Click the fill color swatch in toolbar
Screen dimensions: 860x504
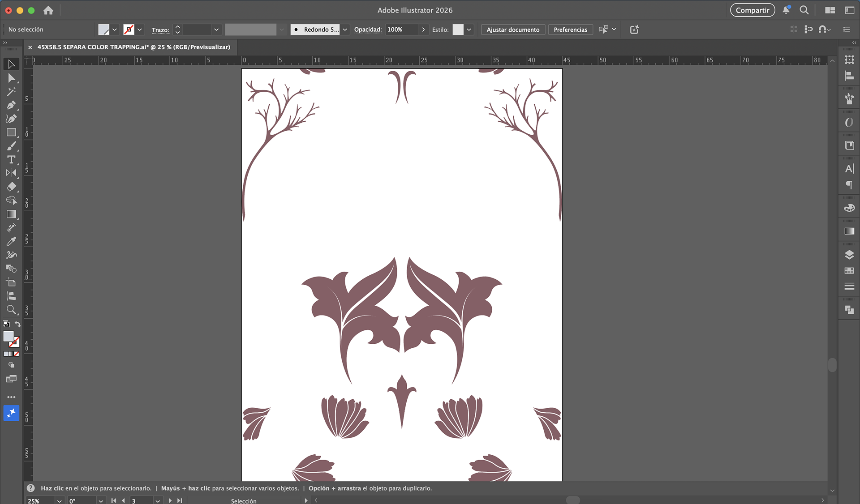pos(8,337)
